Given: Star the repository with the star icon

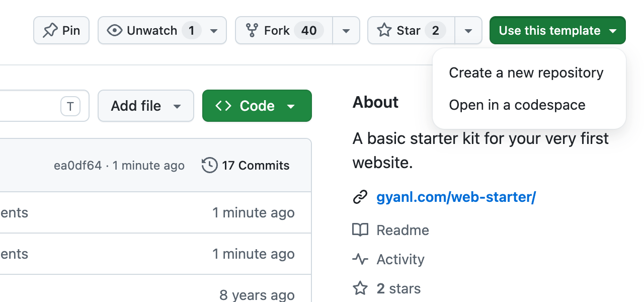Looking at the screenshot, I should tap(384, 31).
